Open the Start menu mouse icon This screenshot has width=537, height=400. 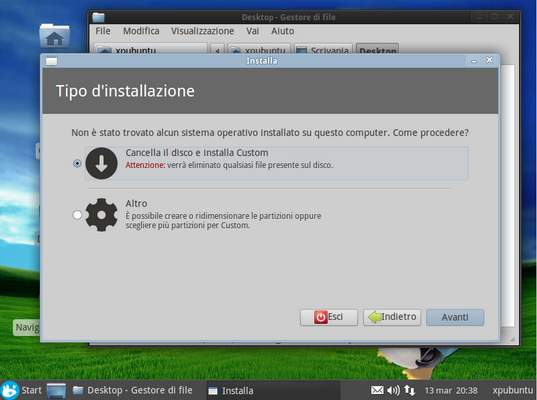[x=10, y=390]
